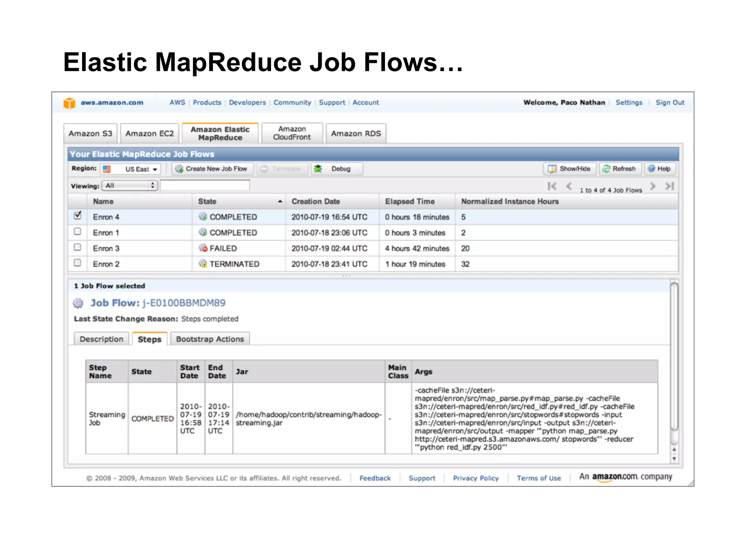The image size is (747, 560).
Task: Click the scrollbar down arrow
Action: click(x=674, y=459)
